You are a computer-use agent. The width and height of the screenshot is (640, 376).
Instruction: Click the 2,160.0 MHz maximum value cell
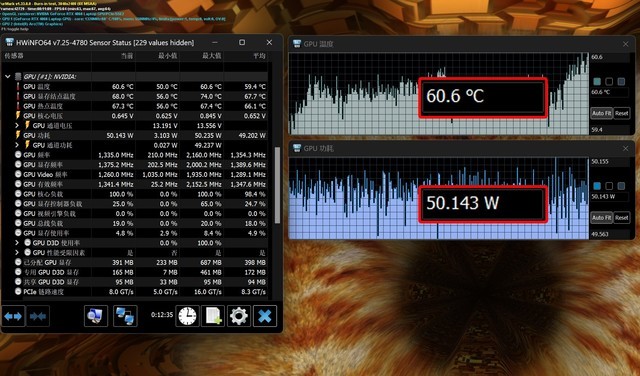pyautogui.click(x=204, y=155)
